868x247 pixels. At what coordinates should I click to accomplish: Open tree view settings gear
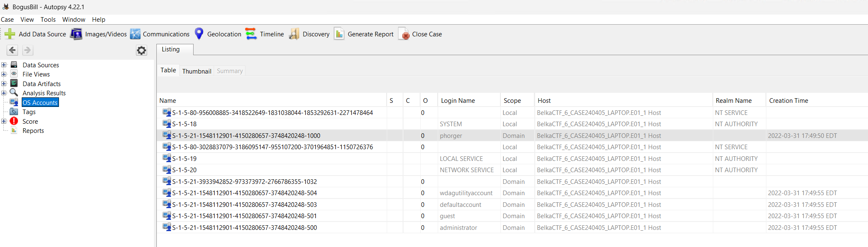pos(142,51)
